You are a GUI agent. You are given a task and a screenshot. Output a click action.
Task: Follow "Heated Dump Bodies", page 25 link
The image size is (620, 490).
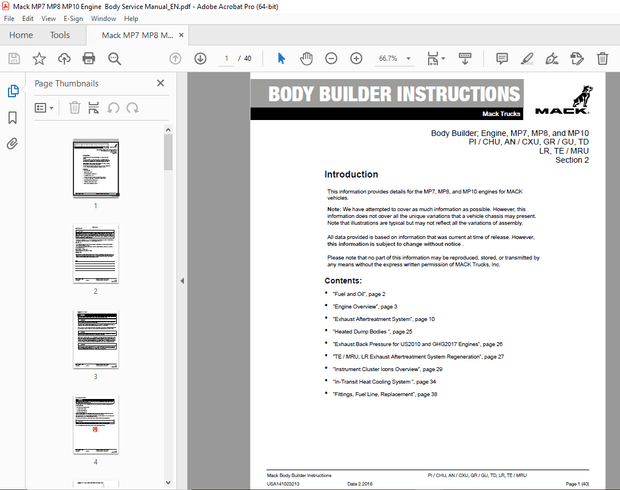coord(372,332)
